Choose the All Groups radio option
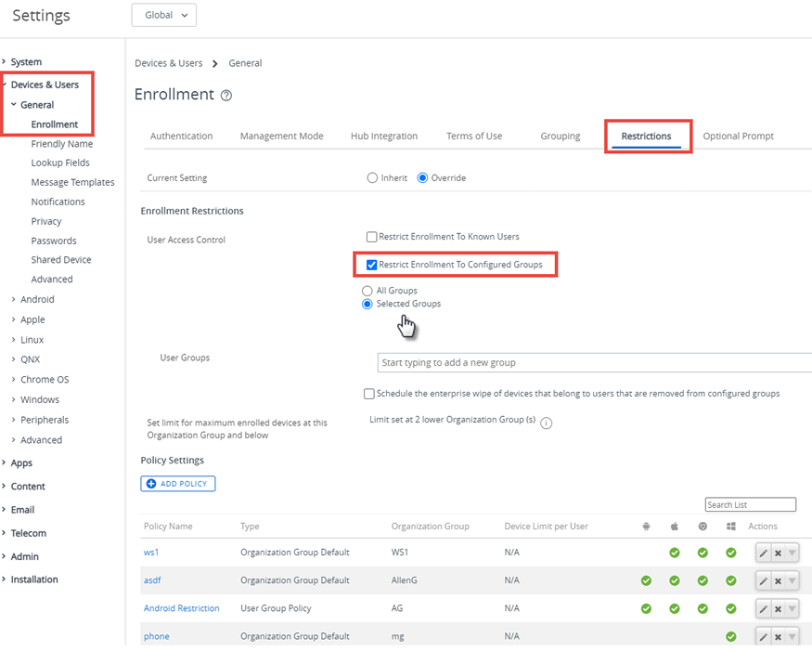The height and width of the screenshot is (651, 812). click(x=367, y=291)
